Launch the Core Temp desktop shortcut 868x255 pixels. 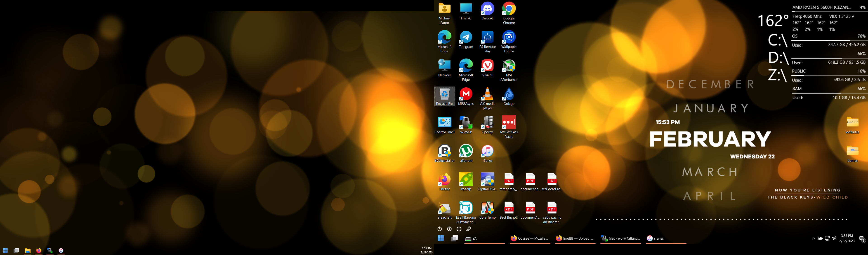tap(487, 211)
